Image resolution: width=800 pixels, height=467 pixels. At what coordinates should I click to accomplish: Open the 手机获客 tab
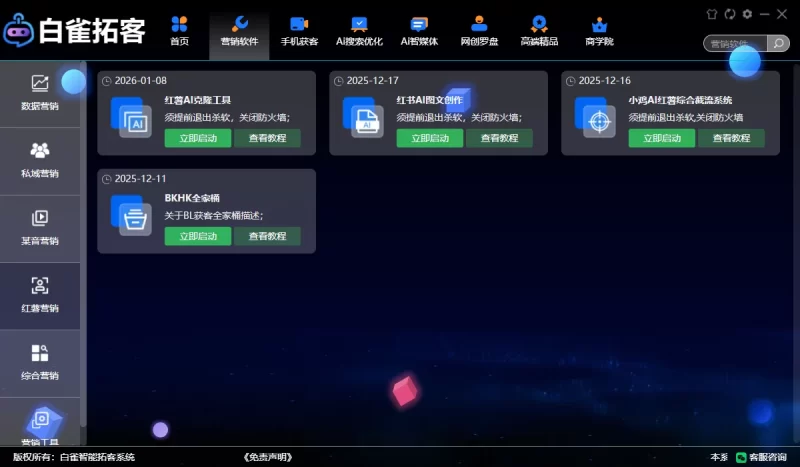(299, 32)
